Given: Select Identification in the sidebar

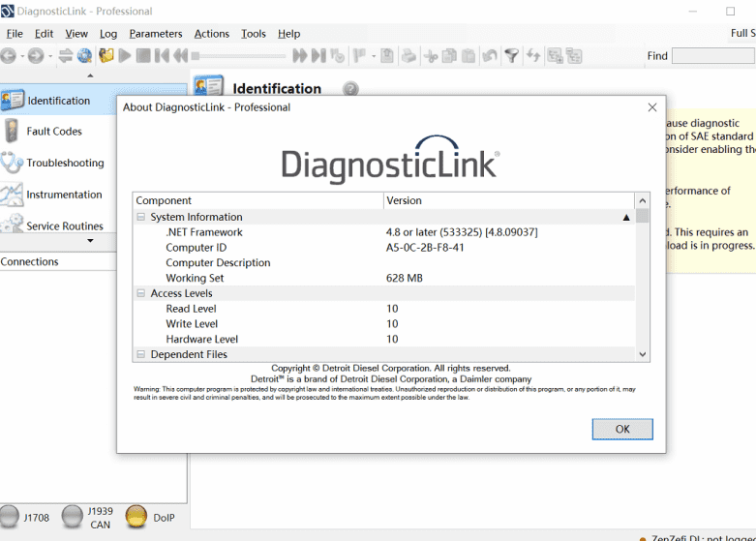Looking at the screenshot, I should (x=58, y=101).
